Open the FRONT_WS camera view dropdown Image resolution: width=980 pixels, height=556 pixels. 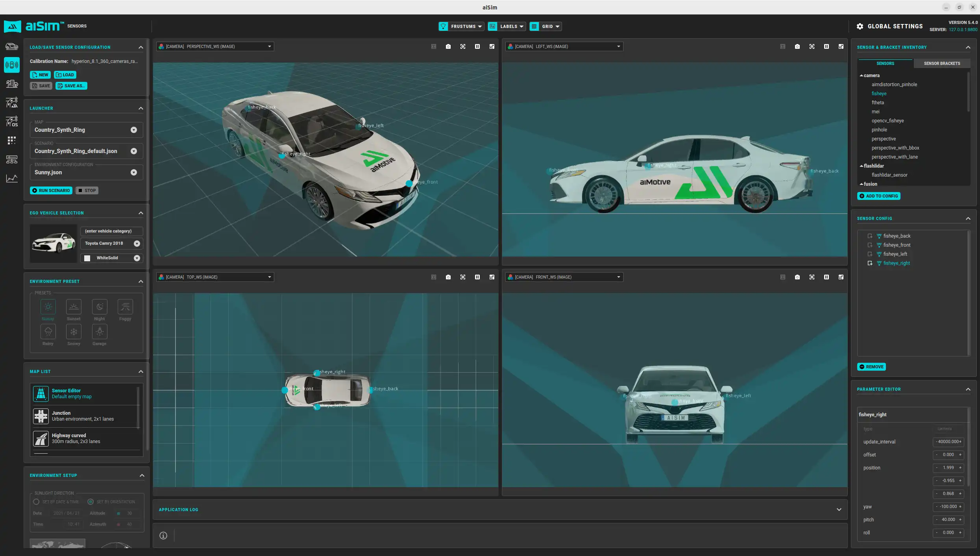pyautogui.click(x=564, y=277)
